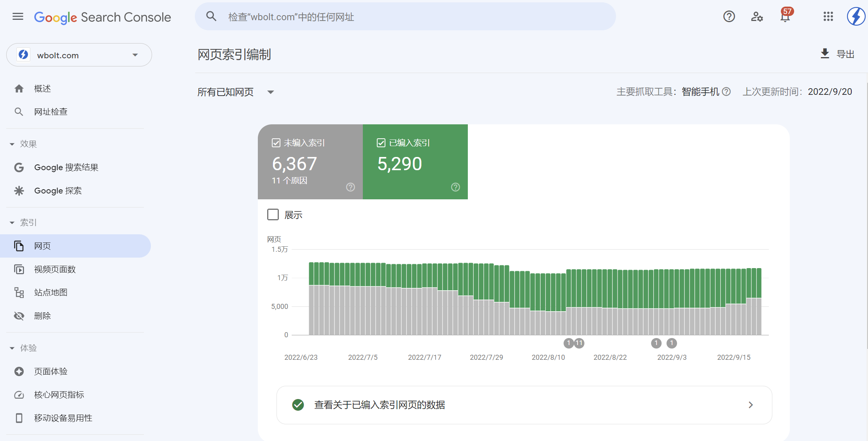Uncheck the 未编入索引 checkbox
This screenshot has height=441, width=868.
pyautogui.click(x=276, y=143)
